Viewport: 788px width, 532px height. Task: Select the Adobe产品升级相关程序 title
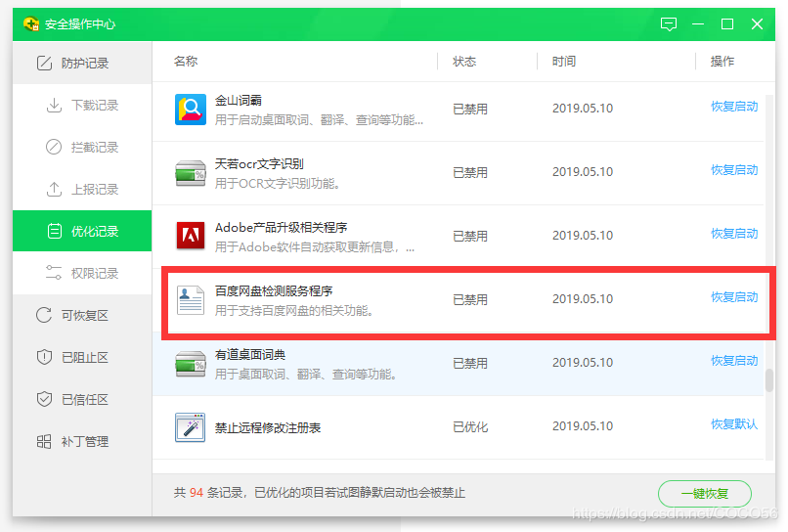(x=281, y=227)
